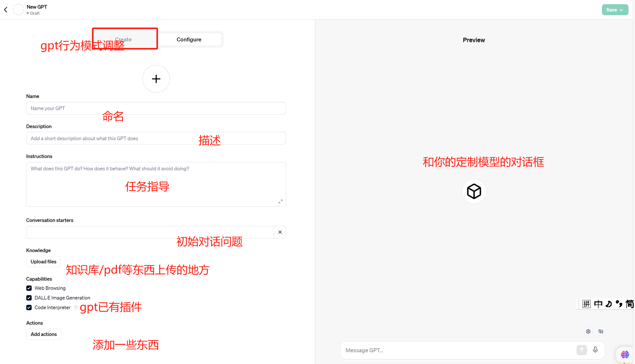Click the IME pinyin 拼 icon
This screenshot has height=364, width=635.
pyautogui.click(x=586, y=304)
